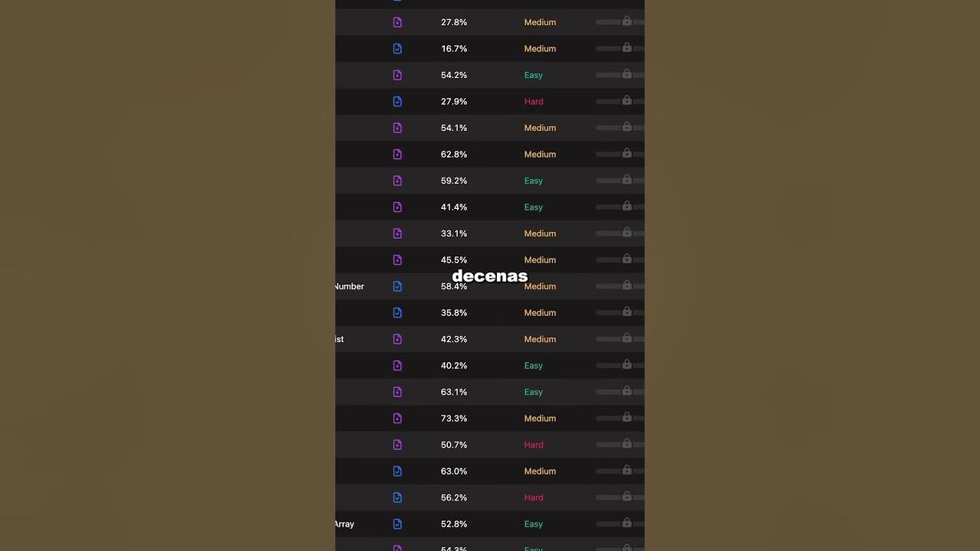The image size is (980, 551).
Task: Select the Hard difficulty label beside 27.9%
Action: pyautogui.click(x=534, y=101)
